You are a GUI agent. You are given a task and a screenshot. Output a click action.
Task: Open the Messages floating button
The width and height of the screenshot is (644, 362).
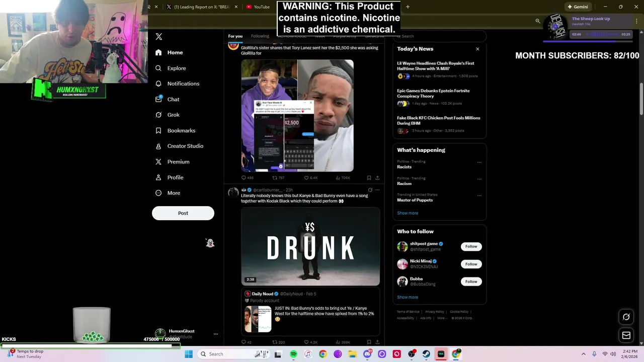[626, 335]
